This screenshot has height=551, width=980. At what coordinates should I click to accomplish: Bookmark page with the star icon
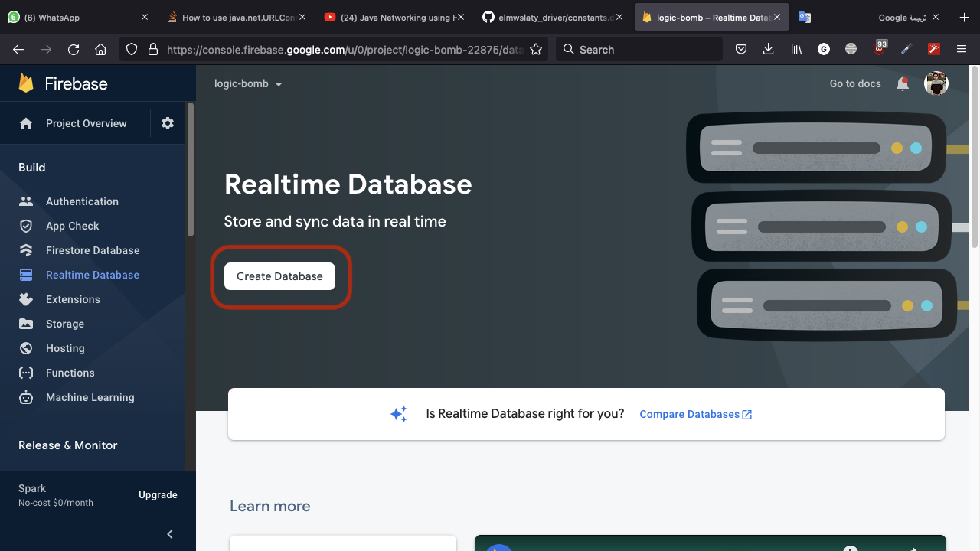tap(536, 49)
